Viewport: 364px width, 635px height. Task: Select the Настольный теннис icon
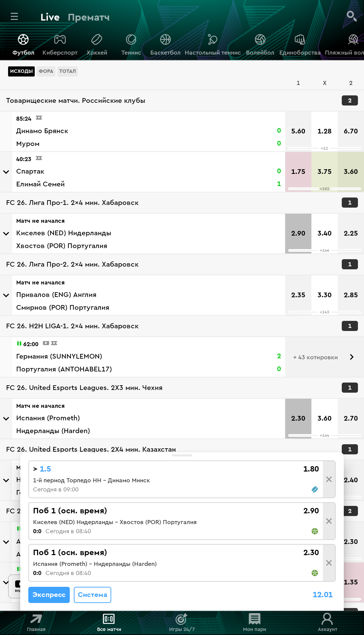(212, 40)
